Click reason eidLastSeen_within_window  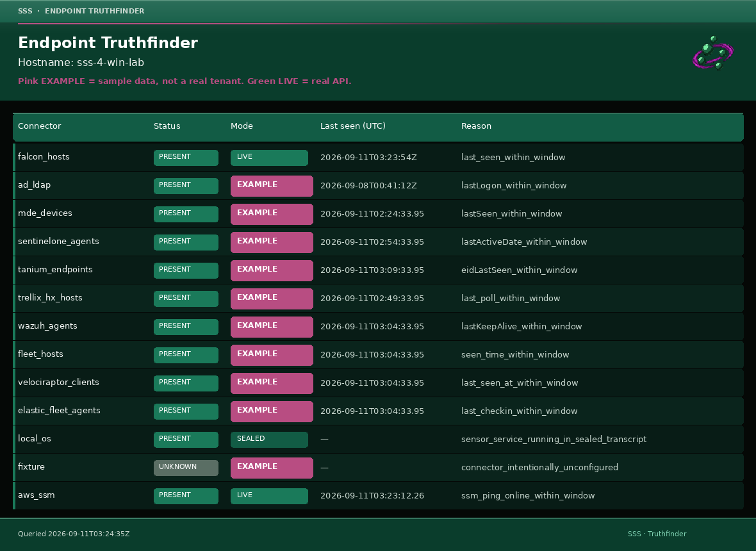[519, 270]
